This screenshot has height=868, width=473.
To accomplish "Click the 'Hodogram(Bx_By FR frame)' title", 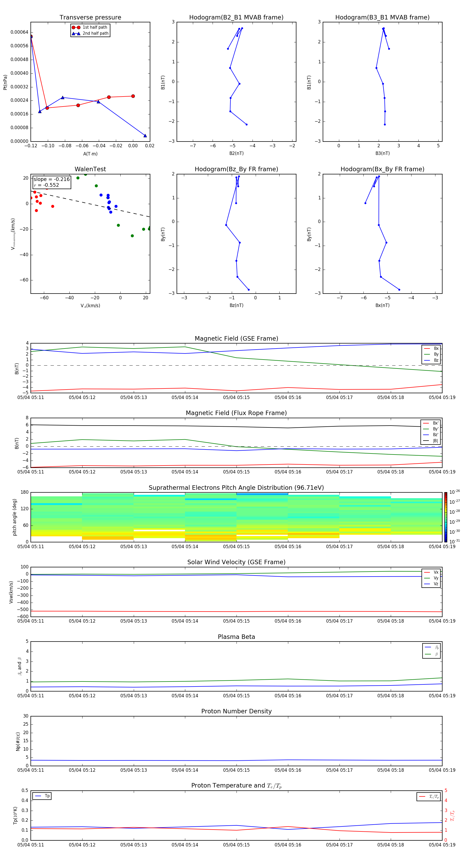I will (x=382, y=169).
